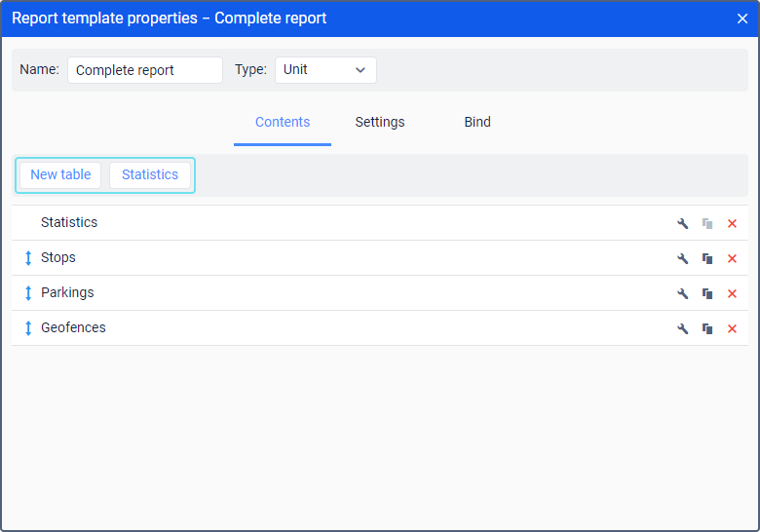
Task: Open the Type dropdown showing Unit
Action: (325, 70)
